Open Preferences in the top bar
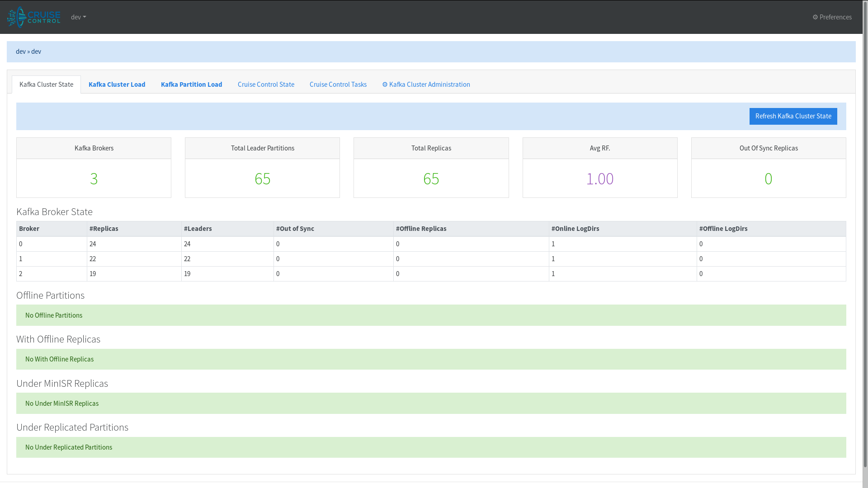The width and height of the screenshot is (868, 488). [x=832, y=17]
